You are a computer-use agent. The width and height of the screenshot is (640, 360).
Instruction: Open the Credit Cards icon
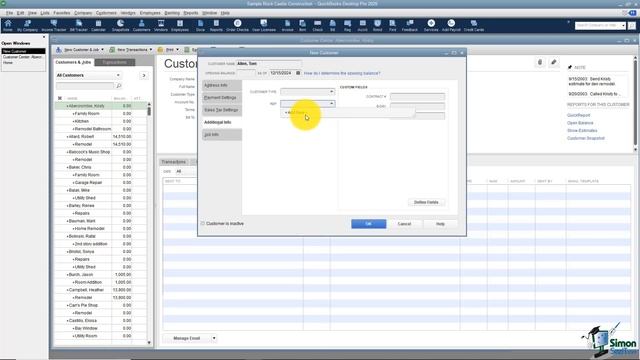pyautogui.click(x=474, y=25)
